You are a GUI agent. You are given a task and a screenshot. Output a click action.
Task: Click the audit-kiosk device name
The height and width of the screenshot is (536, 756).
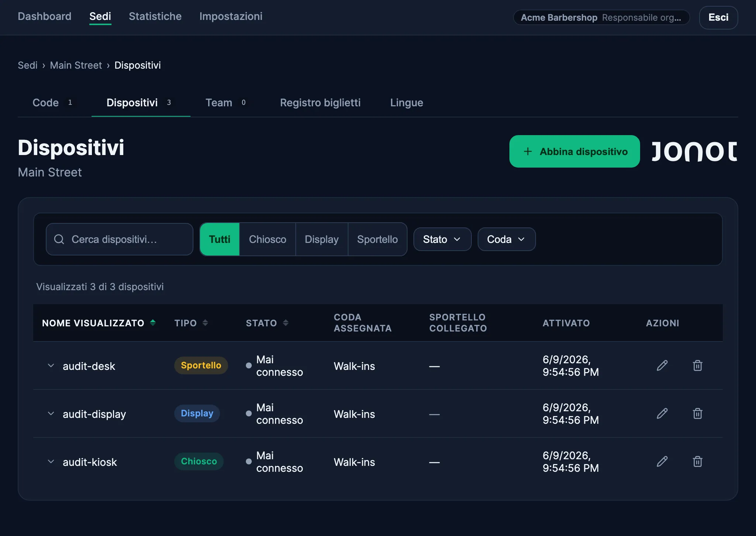tap(90, 462)
